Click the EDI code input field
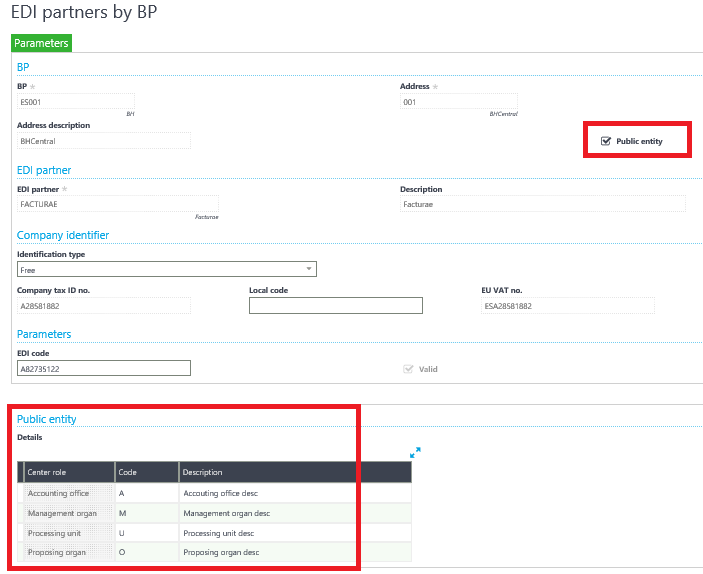This screenshot has width=703, height=574. (103, 369)
